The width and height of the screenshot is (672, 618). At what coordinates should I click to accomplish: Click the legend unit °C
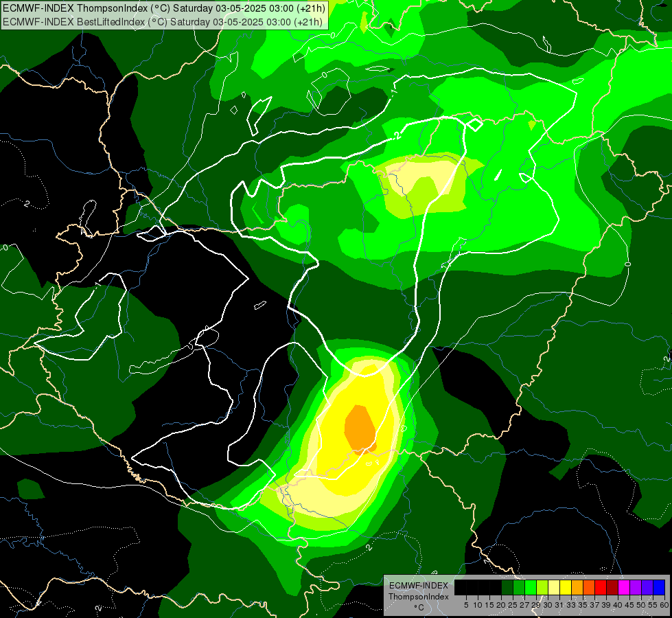(419, 608)
